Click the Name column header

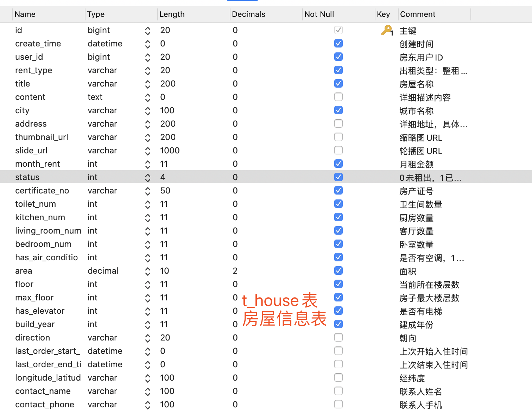point(49,14)
